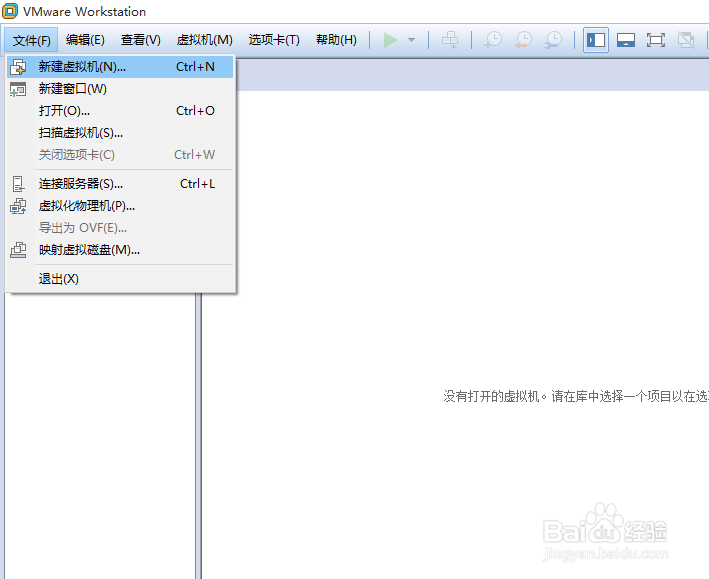
Task: Click the Unity mode toolbar icon
Action: point(686,40)
